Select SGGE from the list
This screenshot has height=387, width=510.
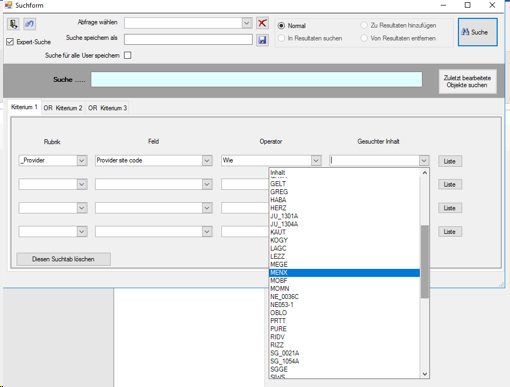tap(344, 369)
